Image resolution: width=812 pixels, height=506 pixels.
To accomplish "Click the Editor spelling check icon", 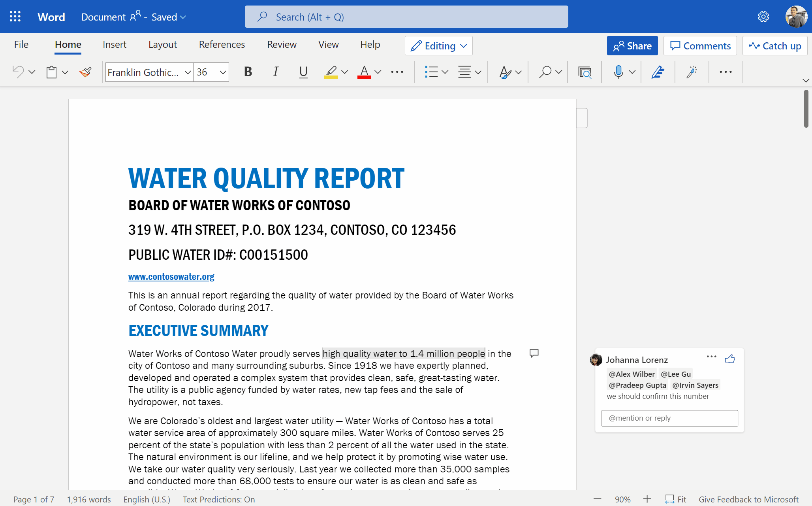I will (657, 71).
